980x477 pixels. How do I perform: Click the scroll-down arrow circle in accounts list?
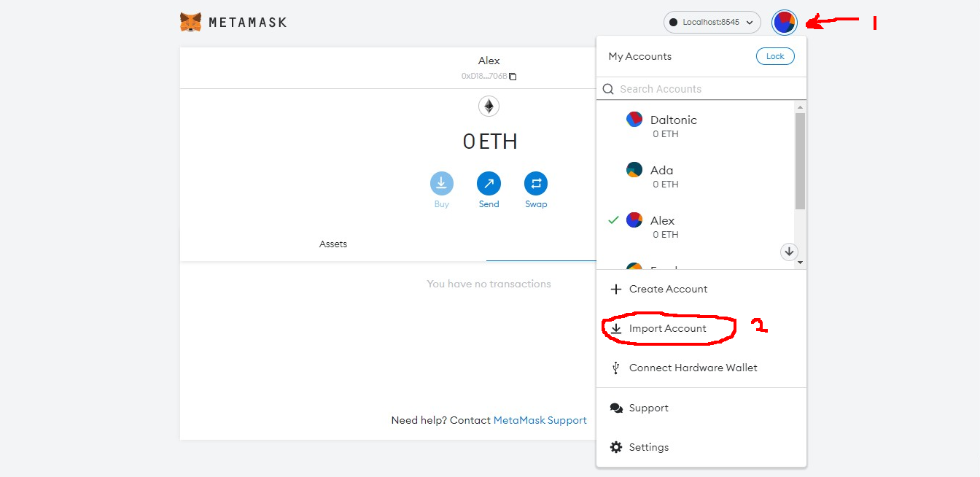click(x=788, y=252)
